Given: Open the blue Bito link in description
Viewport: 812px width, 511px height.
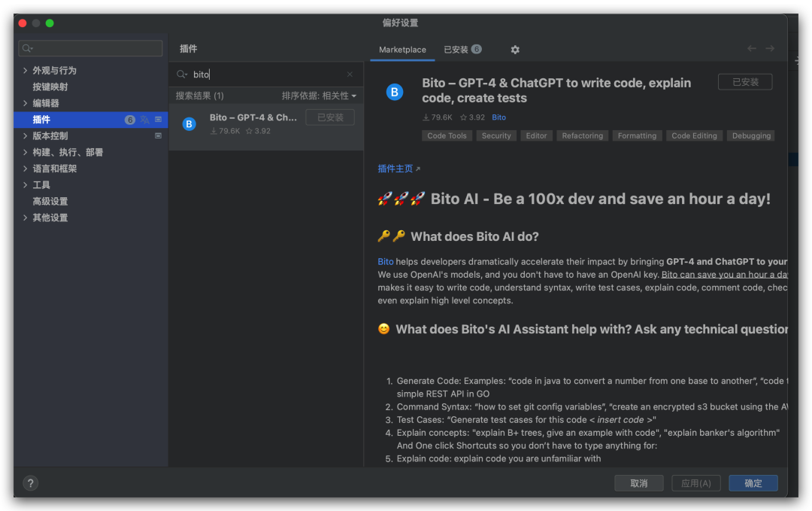Looking at the screenshot, I should 385,262.
